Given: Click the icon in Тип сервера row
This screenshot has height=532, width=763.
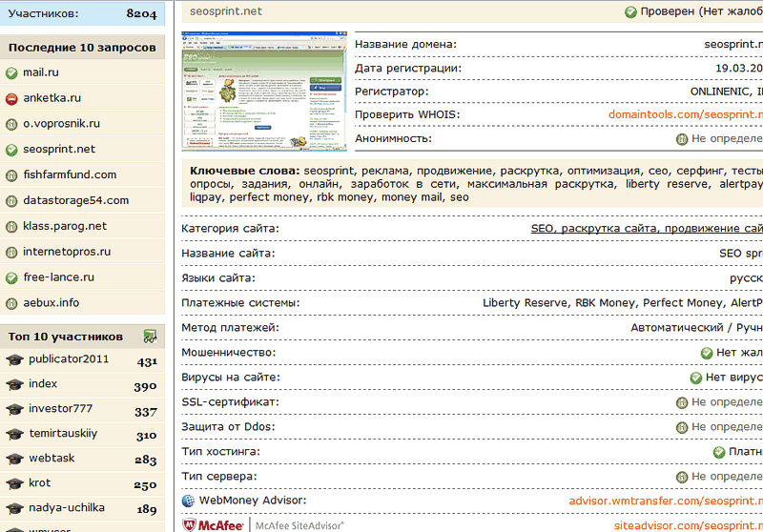Looking at the screenshot, I should coord(682,478).
